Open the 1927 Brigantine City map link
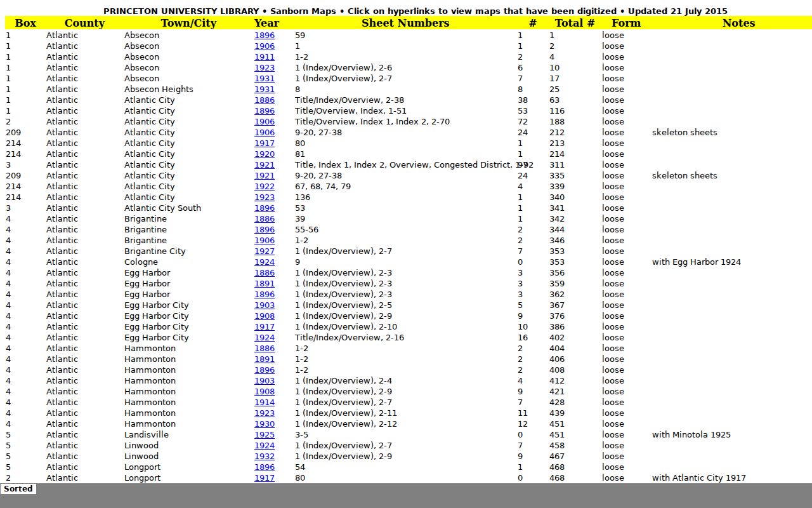This screenshot has width=812, height=508. pyautogui.click(x=265, y=251)
